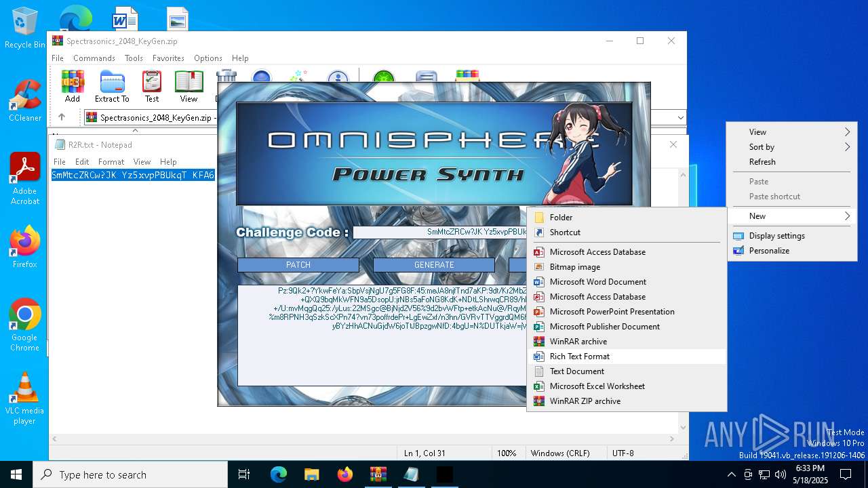Open the Notepad Edit menu
Viewport: 868px width, 488px height.
pos(82,162)
